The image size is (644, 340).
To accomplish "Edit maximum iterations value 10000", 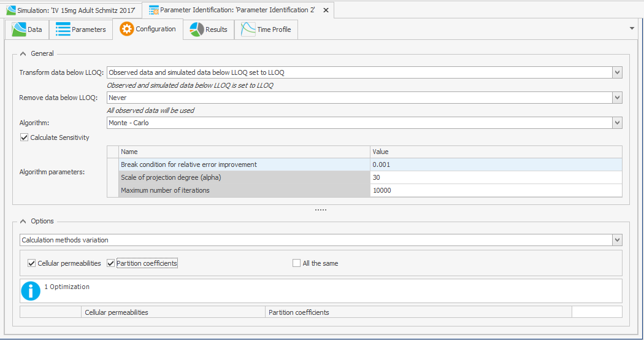I will pyautogui.click(x=496, y=190).
